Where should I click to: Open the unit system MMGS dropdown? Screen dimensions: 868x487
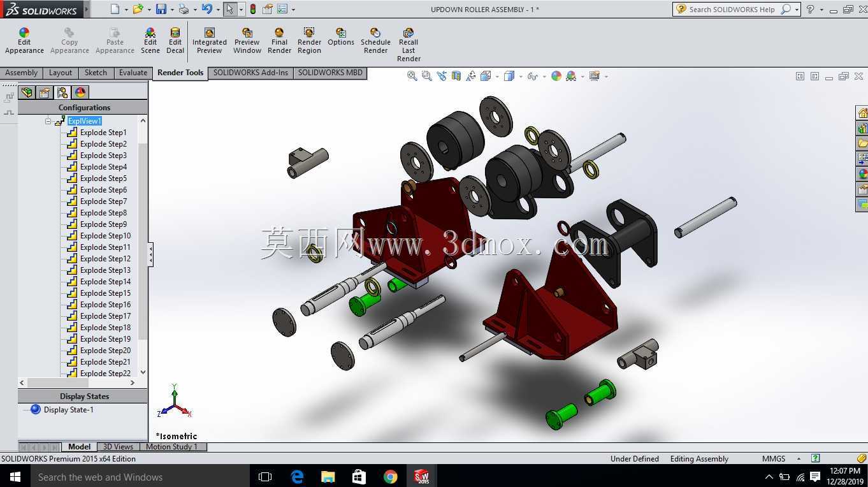coord(799,458)
